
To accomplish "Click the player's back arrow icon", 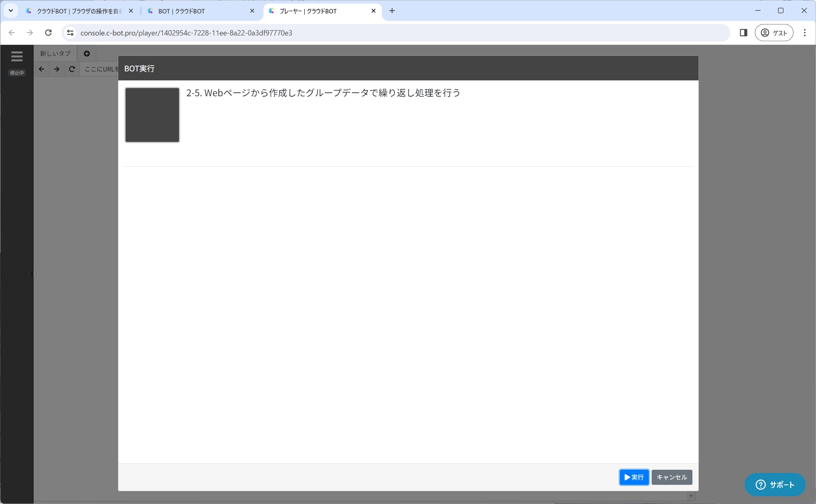I will point(41,69).
